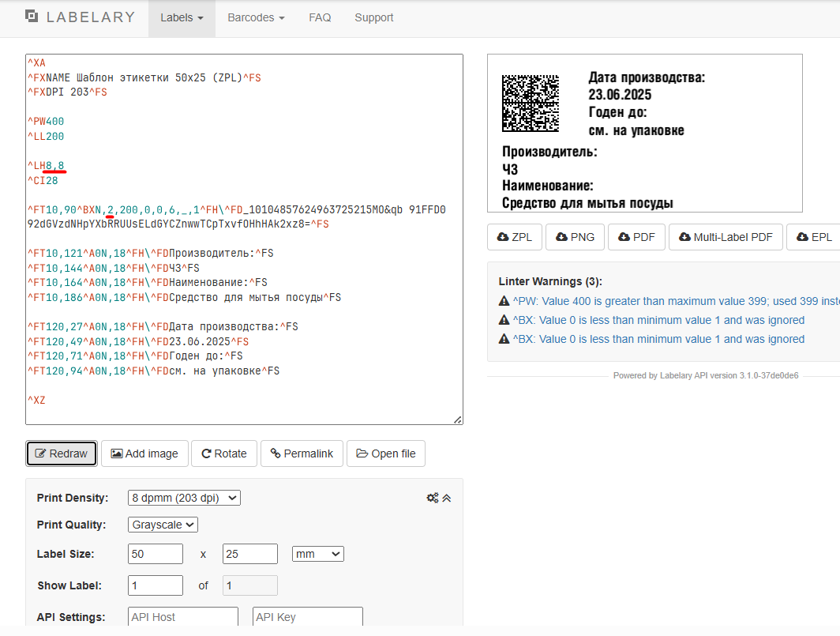840x636 pixels.
Task: Click Add image button
Action: (144, 453)
